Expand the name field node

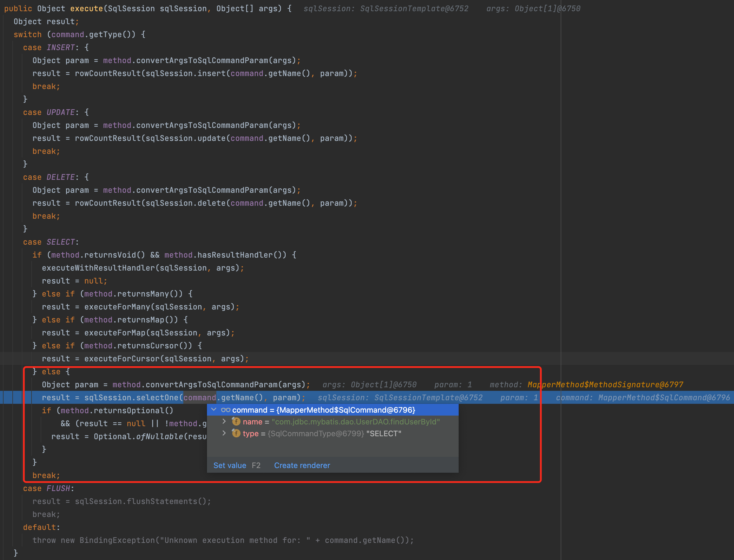[x=224, y=422]
